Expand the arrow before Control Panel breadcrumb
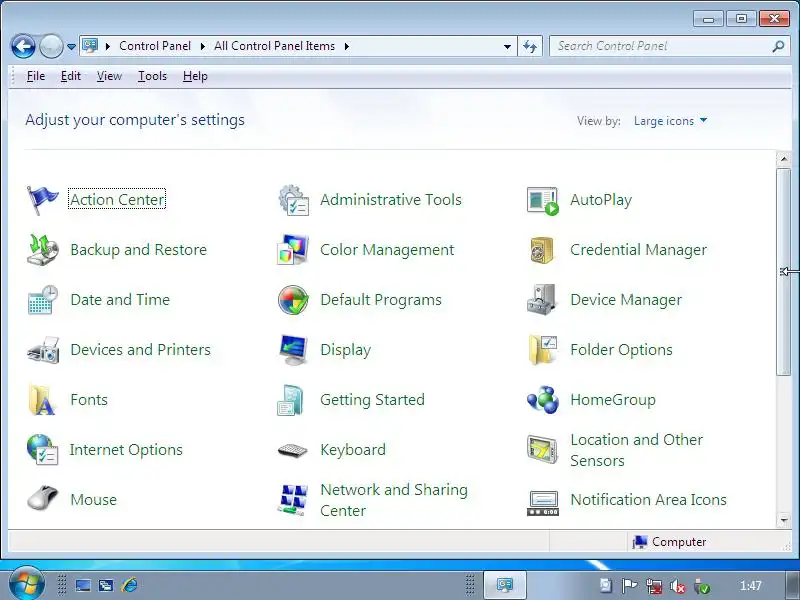 coord(108,46)
